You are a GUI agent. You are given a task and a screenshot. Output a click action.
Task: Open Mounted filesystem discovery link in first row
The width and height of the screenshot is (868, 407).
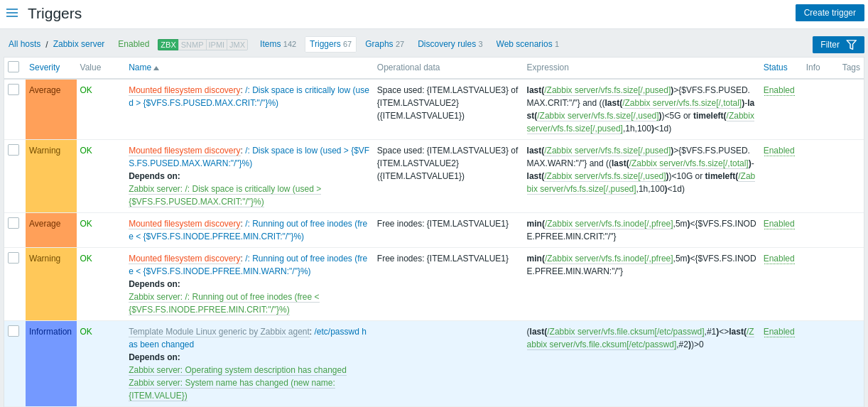click(x=184, y=90)
